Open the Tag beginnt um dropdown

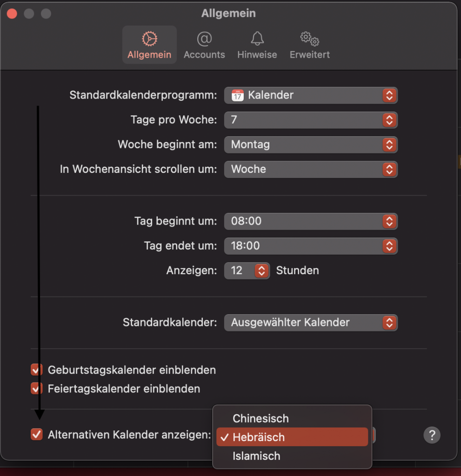311,221
